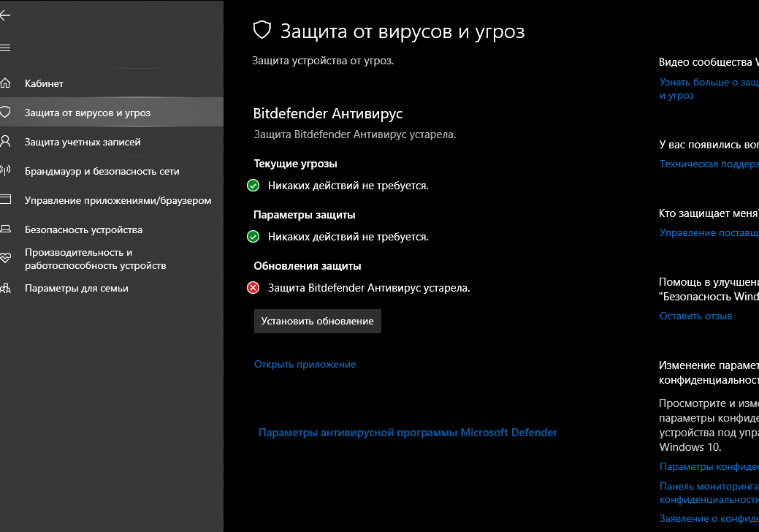Click the Обновления защиты heading
The image size is (759, 532).
pyautogui.click(x=308, y=266)
